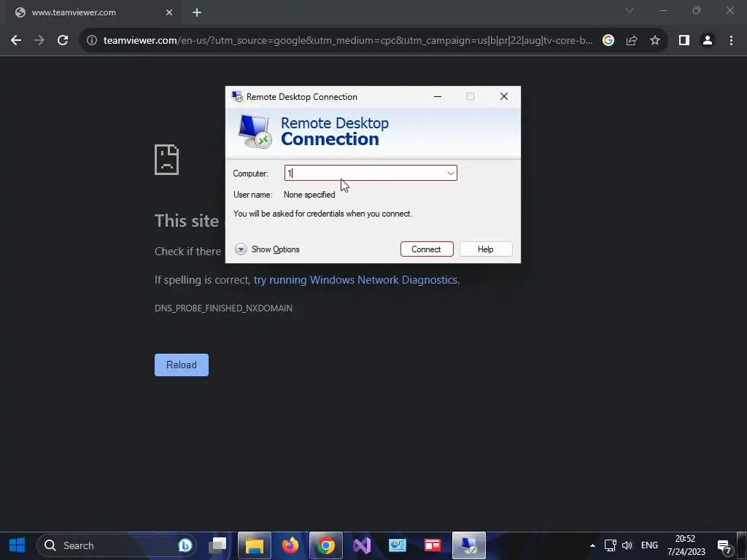The width and height of the screenshot is (747, 560).
Task: Open notification center with 7 notifications
Action: (724, 546)
